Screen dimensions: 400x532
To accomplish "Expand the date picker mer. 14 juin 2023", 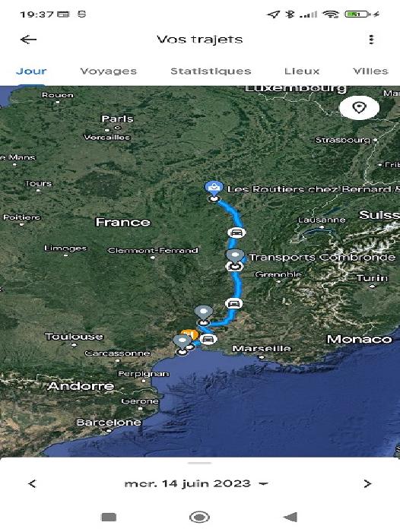I will point(196,483).
